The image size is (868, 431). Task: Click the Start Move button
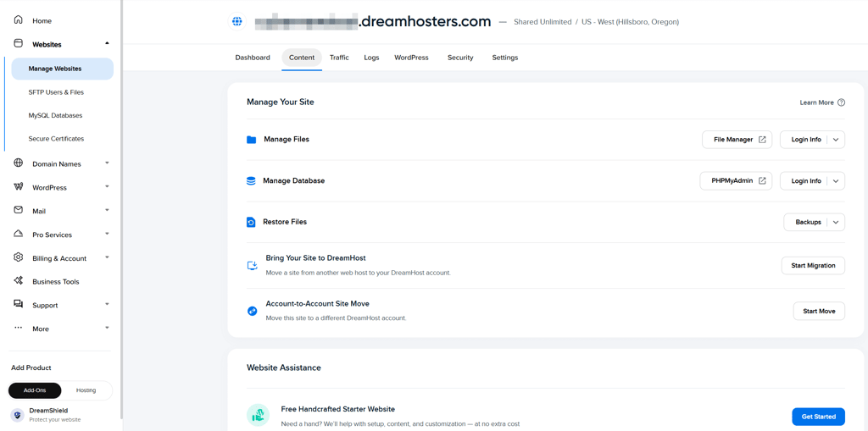(x=820, y=312)
